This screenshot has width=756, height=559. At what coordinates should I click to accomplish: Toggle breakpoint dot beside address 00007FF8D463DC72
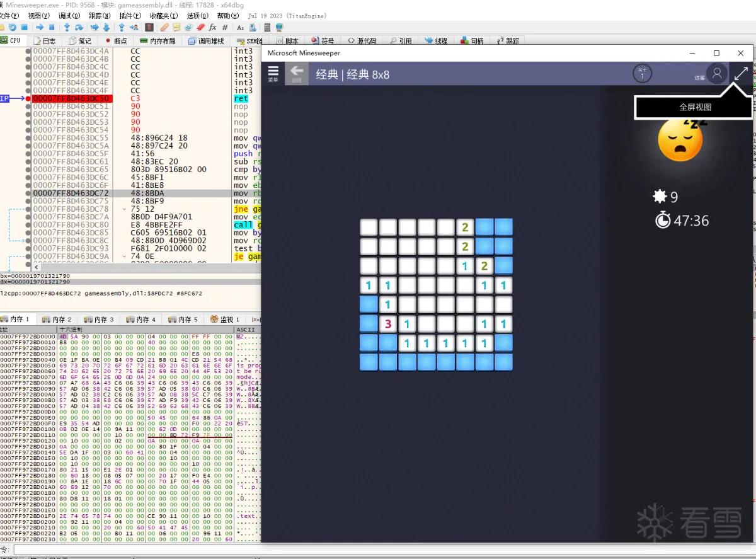coord(28,193)
